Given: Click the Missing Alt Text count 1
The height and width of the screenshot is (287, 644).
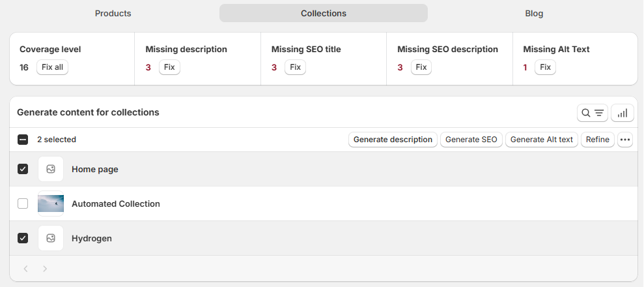Looking at the screenshot, I should click(x=525, y=67).
